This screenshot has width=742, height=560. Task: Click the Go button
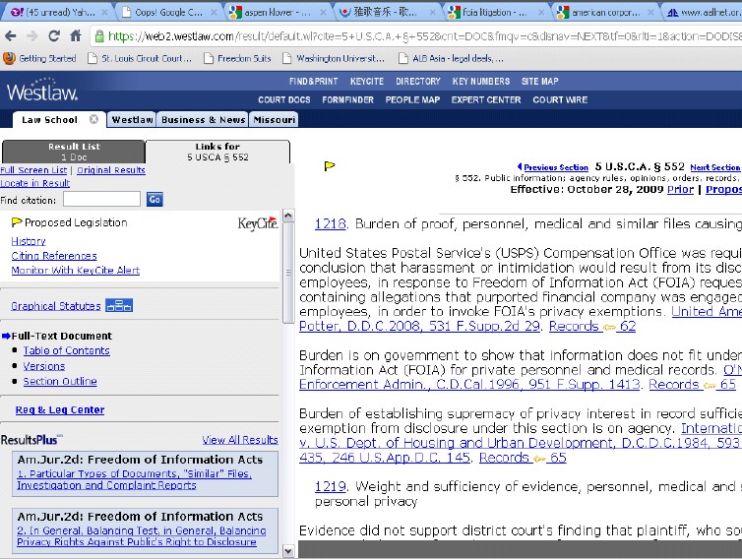pyautogui.click(x=155, y=199)
